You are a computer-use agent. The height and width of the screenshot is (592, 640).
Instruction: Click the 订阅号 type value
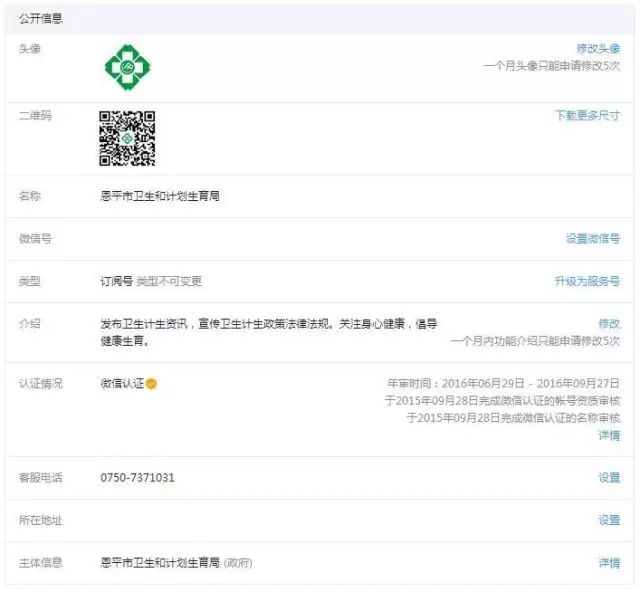pyautogui.click(x=117, y=281)
